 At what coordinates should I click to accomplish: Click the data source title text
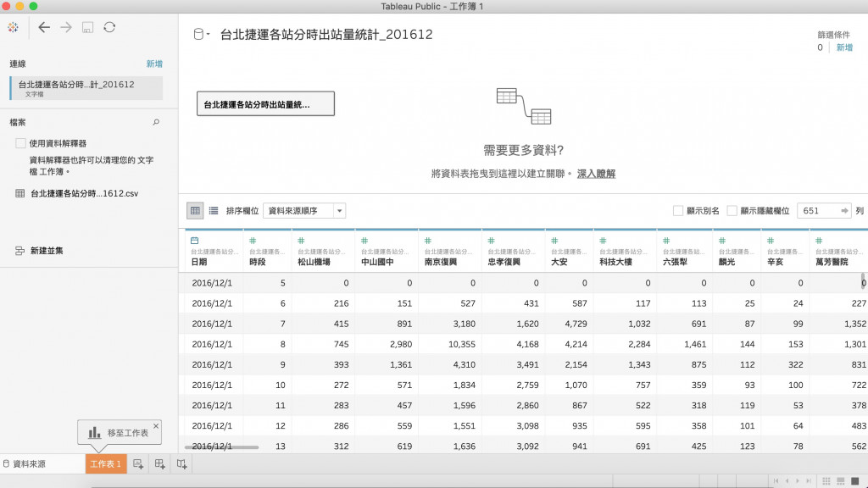[326, 34]
